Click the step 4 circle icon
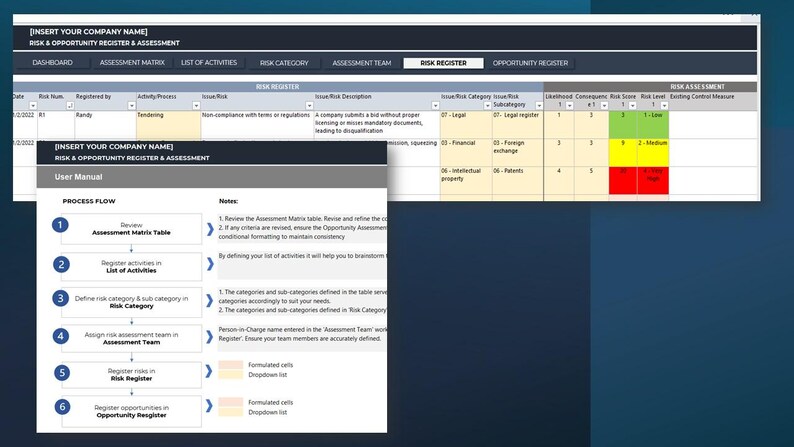 pyautogui.click(x=60, y=336)
